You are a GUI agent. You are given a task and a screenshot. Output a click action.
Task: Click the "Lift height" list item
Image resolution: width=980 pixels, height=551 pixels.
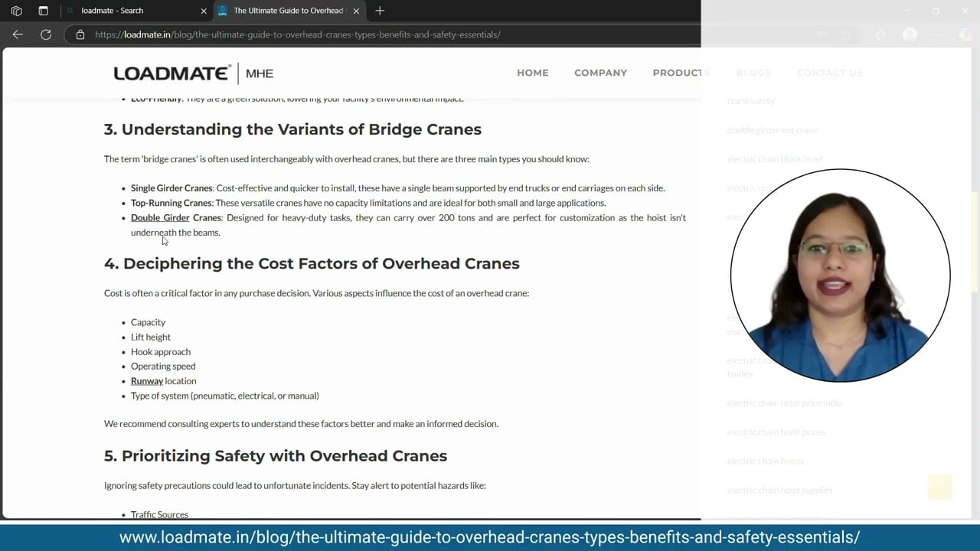[151, 337]
